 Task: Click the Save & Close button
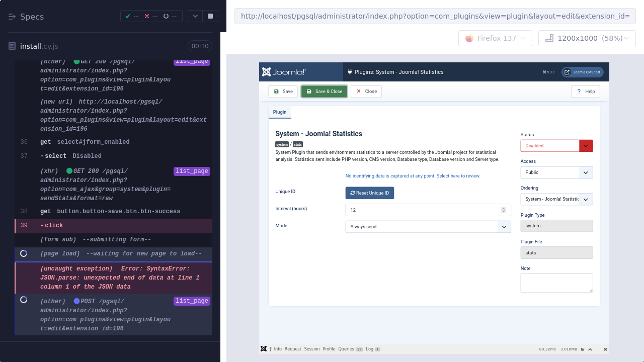click(x=324, y=92)
